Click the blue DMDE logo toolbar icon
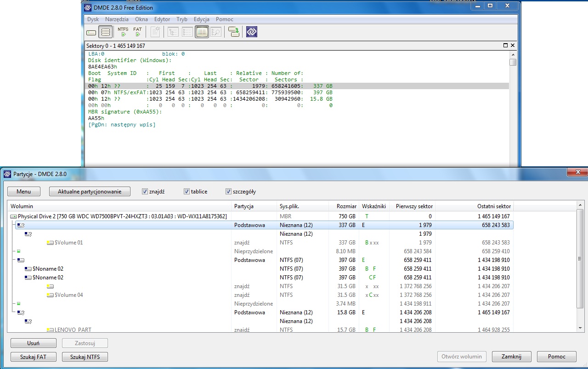The width and height of the screenshot is (588, 369). coord(252,32)
